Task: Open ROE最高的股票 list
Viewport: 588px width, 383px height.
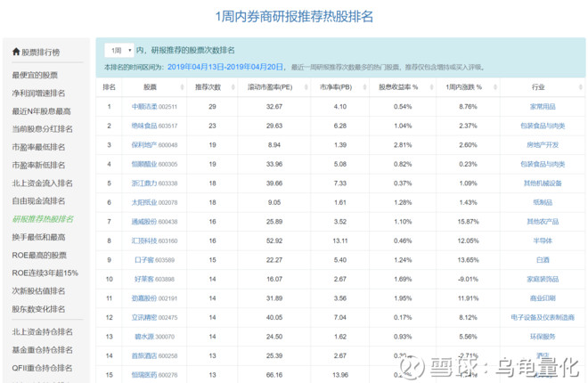Action: click(x=39, y=255)
